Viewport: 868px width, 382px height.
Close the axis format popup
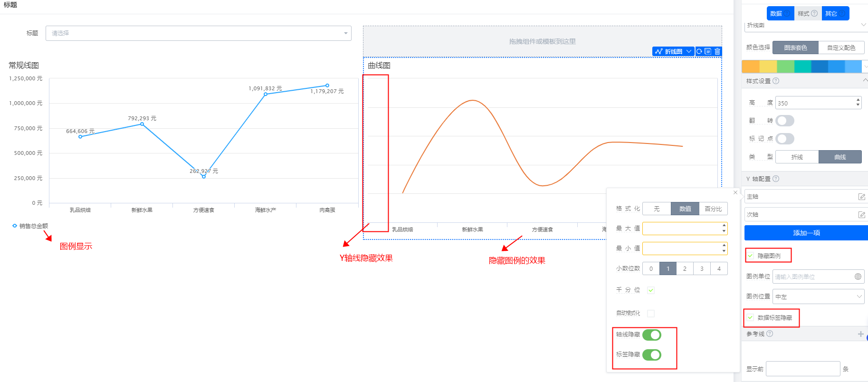coord(735,192)
